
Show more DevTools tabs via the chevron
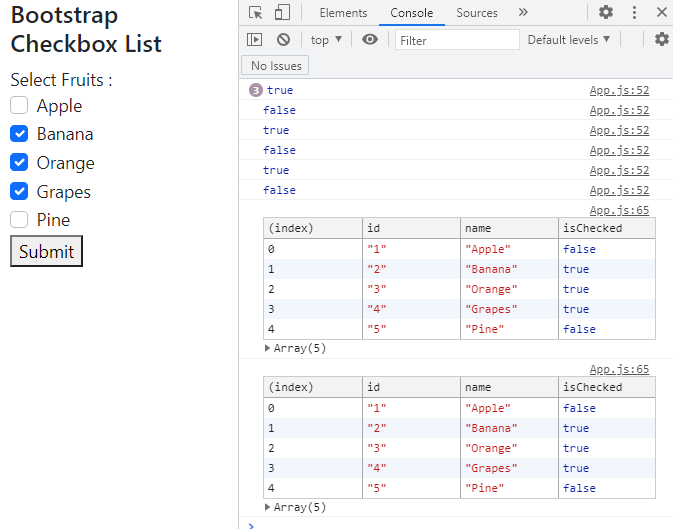[x=523, y=13]
